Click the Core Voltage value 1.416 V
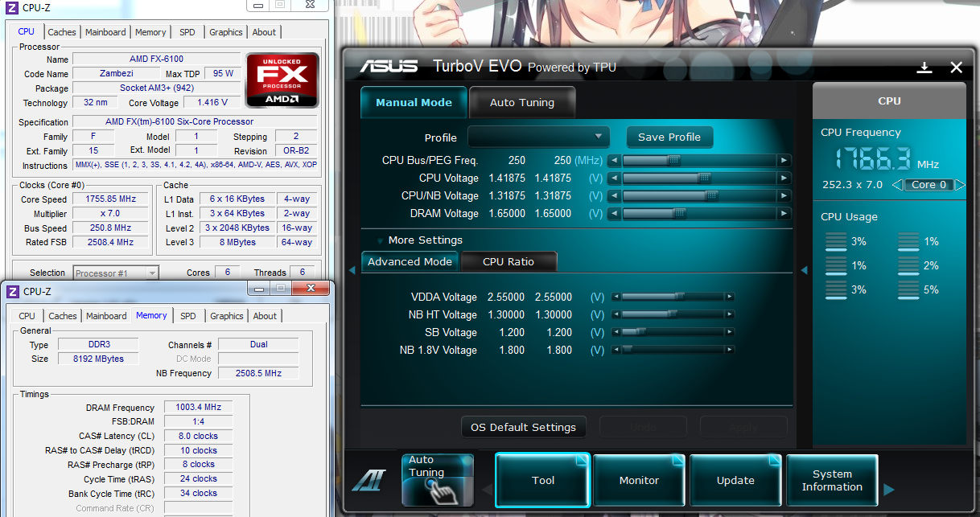 tap(212, 103)
